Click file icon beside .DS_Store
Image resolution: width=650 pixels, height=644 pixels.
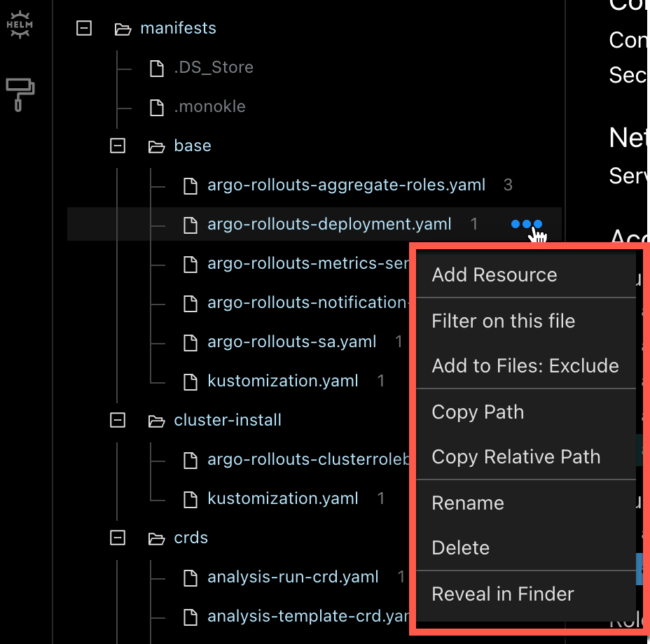pos(157,68)
